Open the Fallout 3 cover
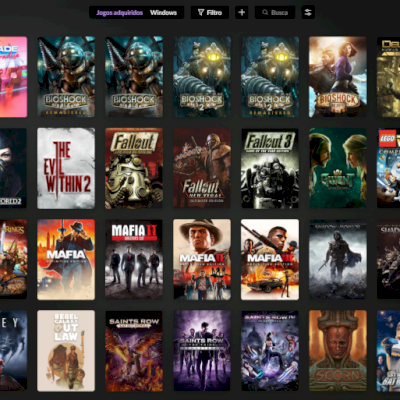Screen dimensions: 400x400 coord(270,168)
